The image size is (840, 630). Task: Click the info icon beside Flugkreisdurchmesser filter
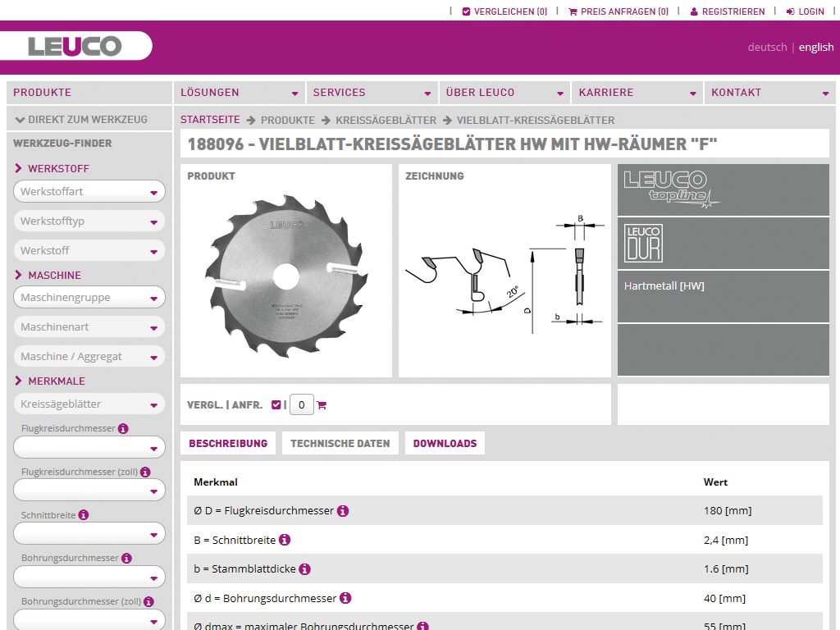123,428
